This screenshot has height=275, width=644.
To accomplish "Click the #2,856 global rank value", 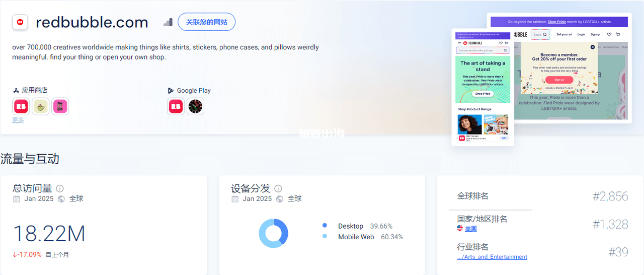I will click(x=610, y=196).
